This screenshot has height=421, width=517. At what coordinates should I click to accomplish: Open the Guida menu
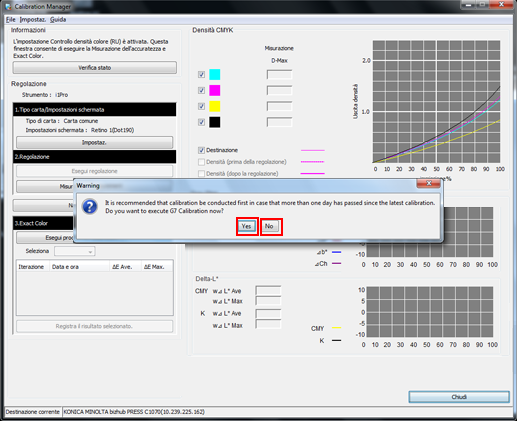[x=58, y=20]
